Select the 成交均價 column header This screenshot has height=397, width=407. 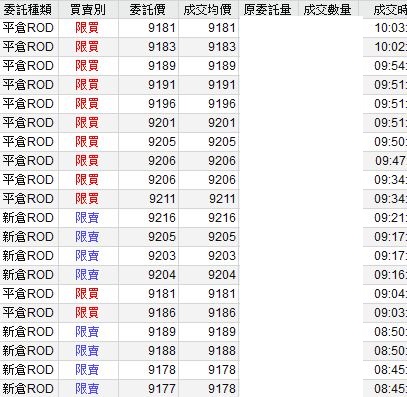pos(208,9)
